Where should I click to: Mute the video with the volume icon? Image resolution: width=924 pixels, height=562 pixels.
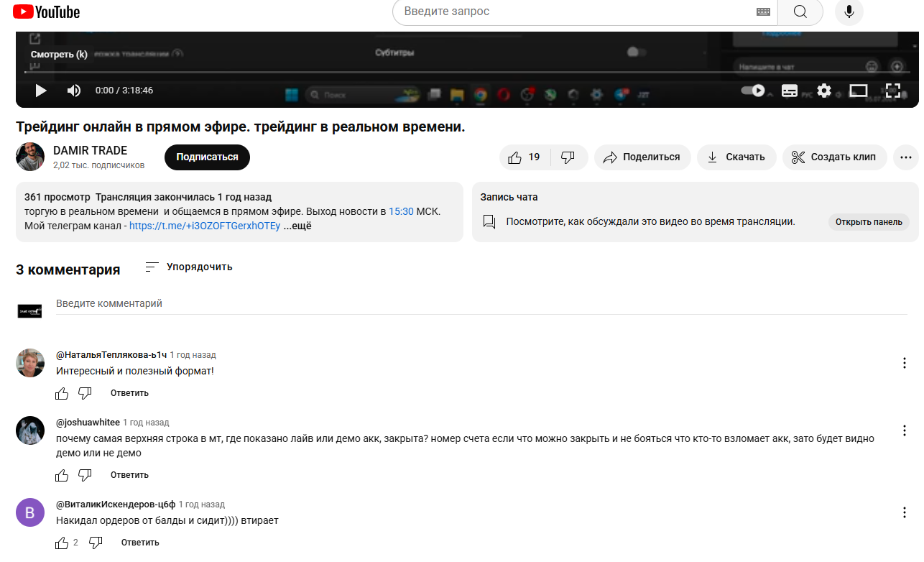pos(74,91)
